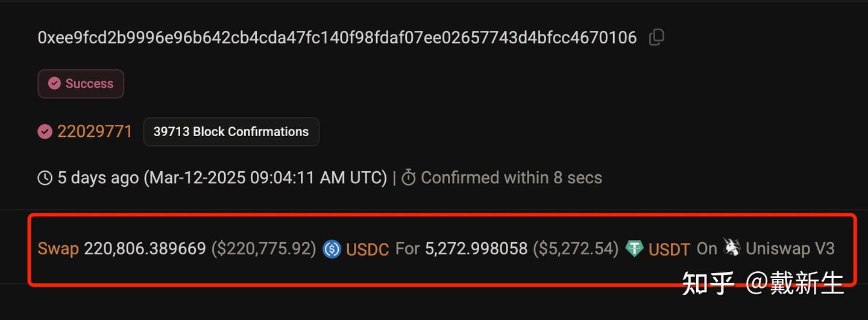Click the Success status badge
The image size is (868, 320).
click(x=81, y=84)
